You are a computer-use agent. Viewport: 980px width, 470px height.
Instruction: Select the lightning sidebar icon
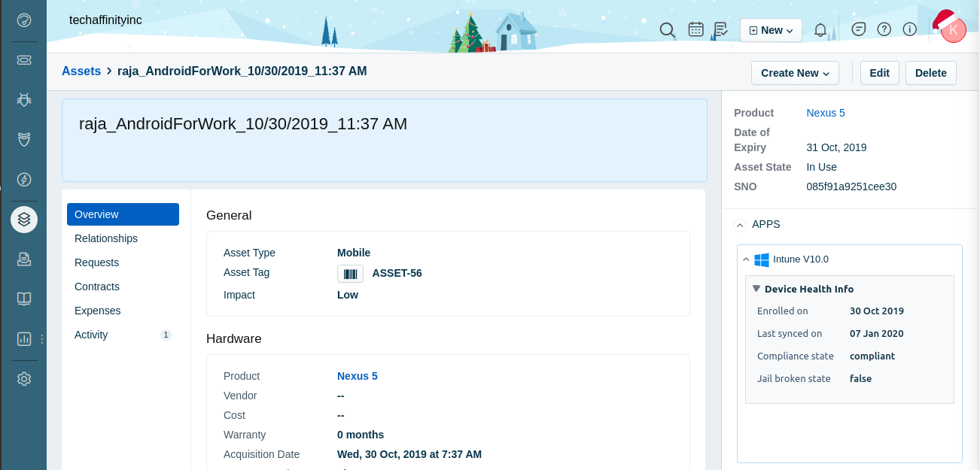coord(23,180)
